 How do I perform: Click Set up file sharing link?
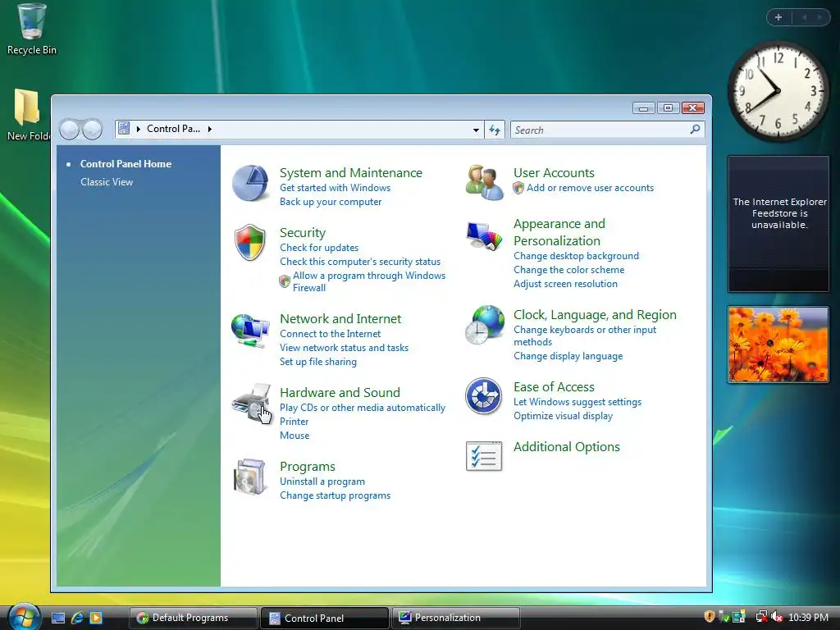[317, 362]
